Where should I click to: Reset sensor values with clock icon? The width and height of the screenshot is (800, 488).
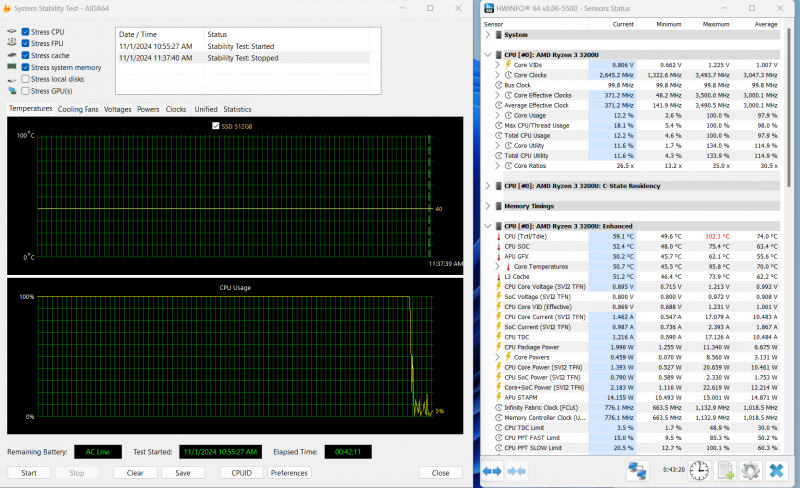[699, 470]
